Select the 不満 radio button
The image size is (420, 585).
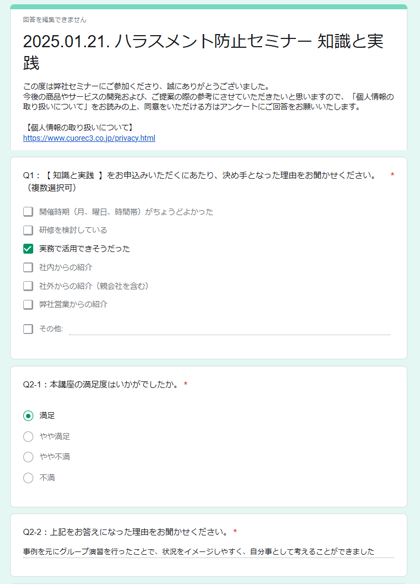click(x=28, y=478)
